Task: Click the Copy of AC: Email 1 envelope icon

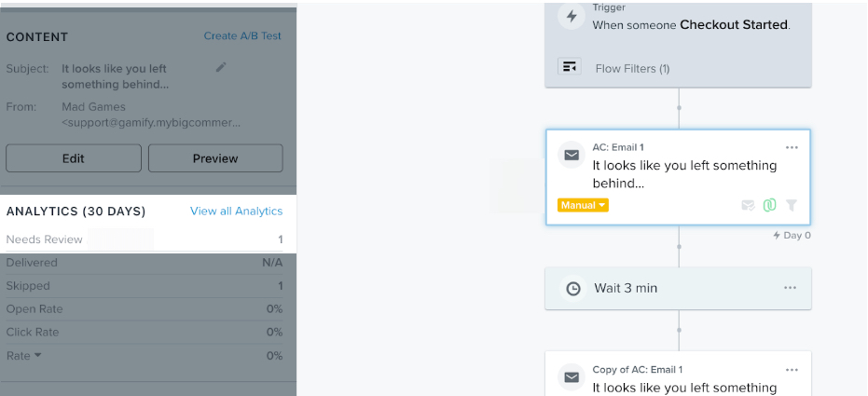Action: coord(572,377)
